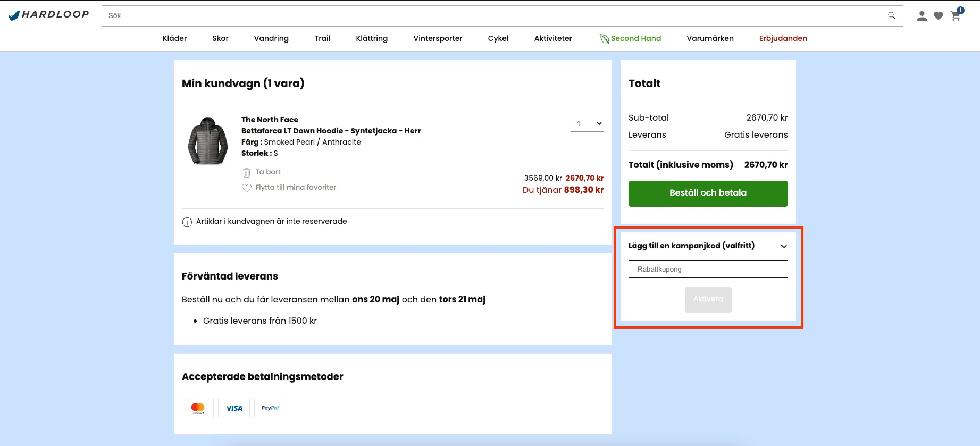Go to Second Hand section
Screen dimensions: 980x446
click(636, 38)
